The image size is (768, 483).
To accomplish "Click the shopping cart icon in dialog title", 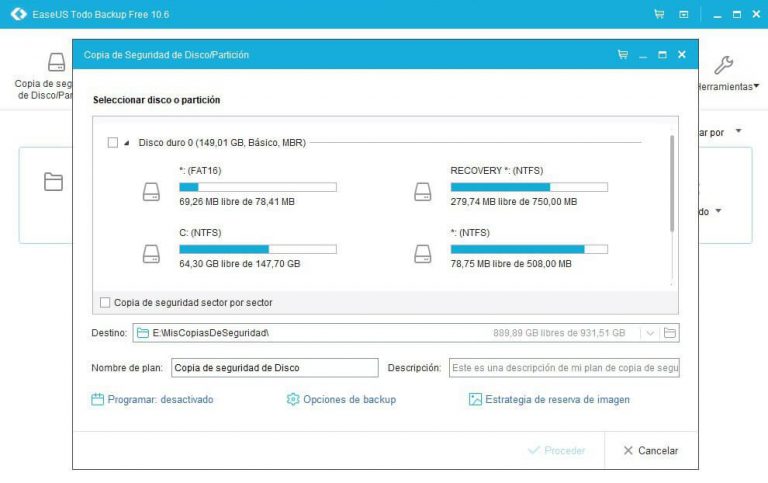I will coord(623,54).
